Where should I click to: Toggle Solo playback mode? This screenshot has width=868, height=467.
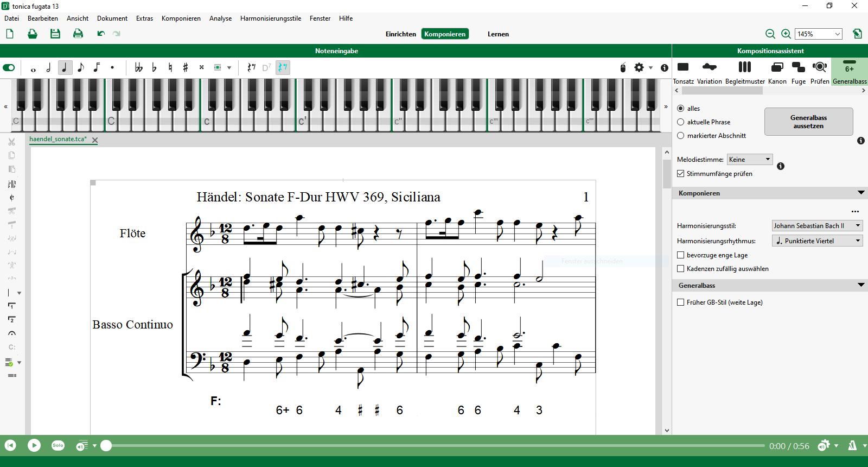(58, 445)
